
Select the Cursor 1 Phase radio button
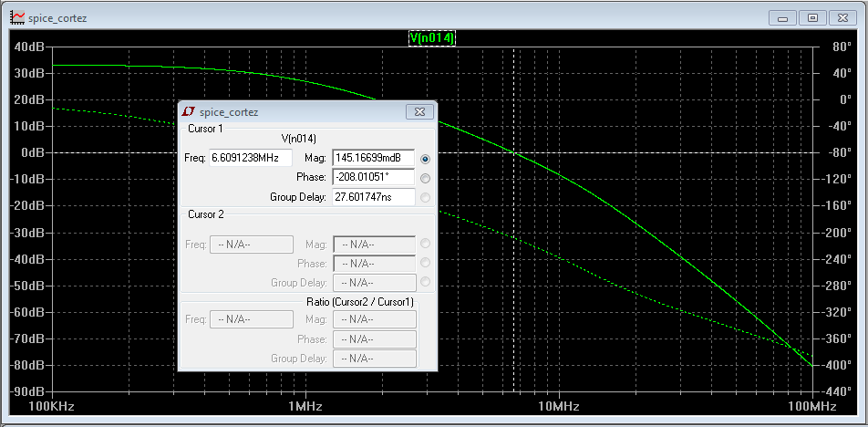[x=425, y=178]
